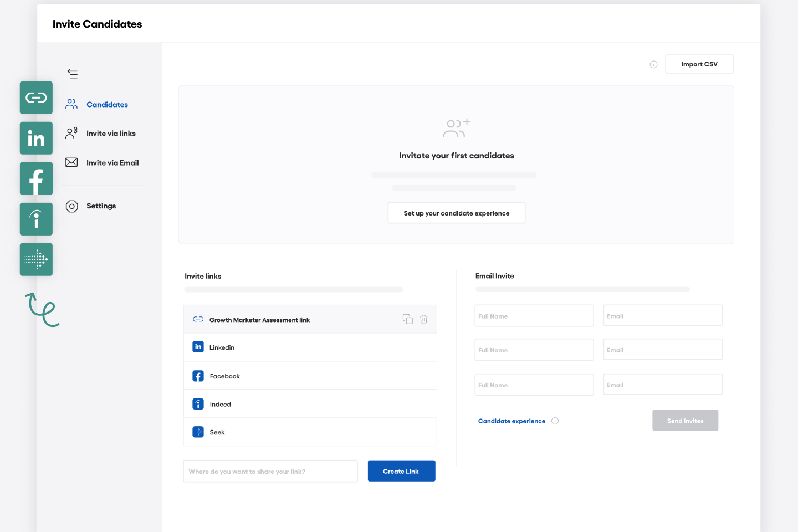Select the LinkedIn invite link row

click(x=310, y=347)
